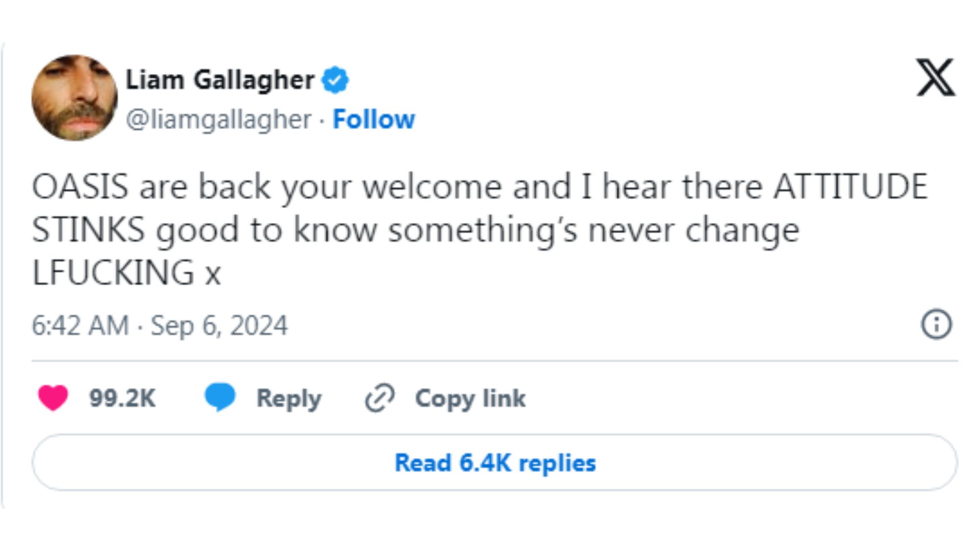The width and height of the screenshot is (980, 551).
Task: Click the X logo icon
Action: point(935,78)
